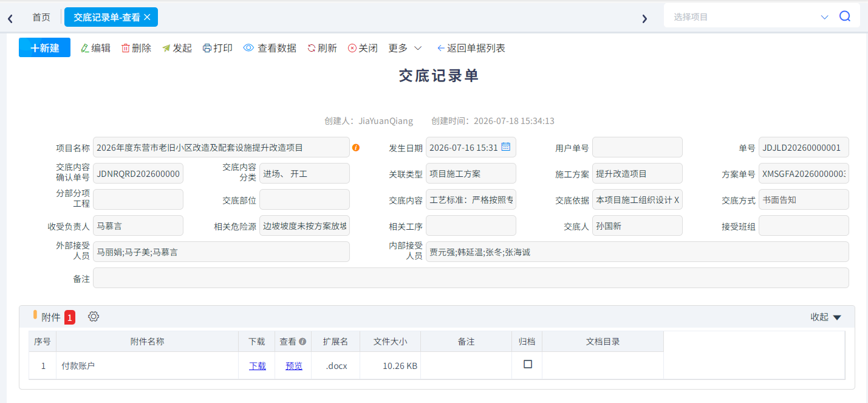This screenshot has height=403, width=868.
Task: Click the 收受负责人 field 马慕言
Action: click(138, 226)
